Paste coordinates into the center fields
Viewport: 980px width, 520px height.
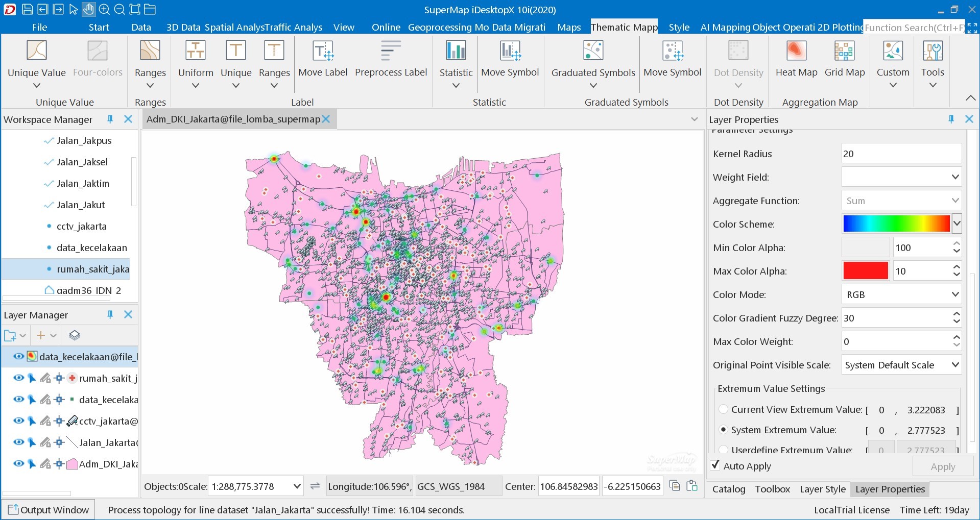point(692,486)
